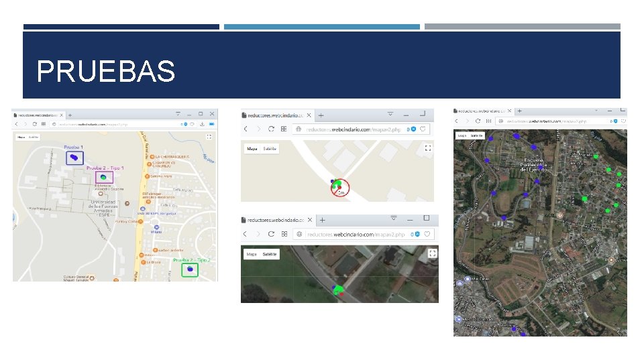Go back in Escuela Politécnica satellite browser

click(456, 121)
